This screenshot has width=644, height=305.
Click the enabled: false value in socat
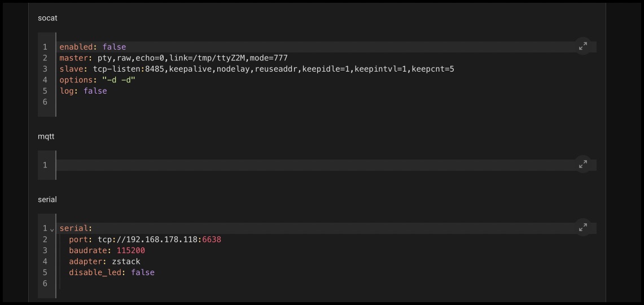[x=114, y=47]
